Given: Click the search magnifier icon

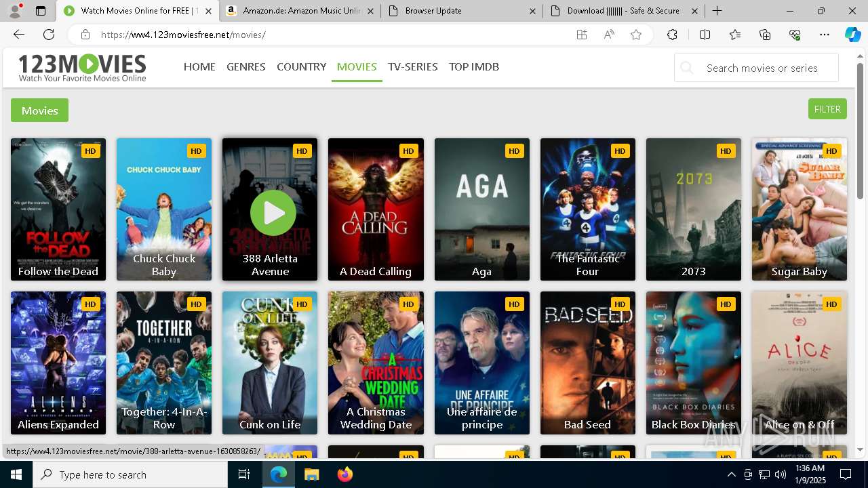Looking at the screenshot, I should [687, 68].
